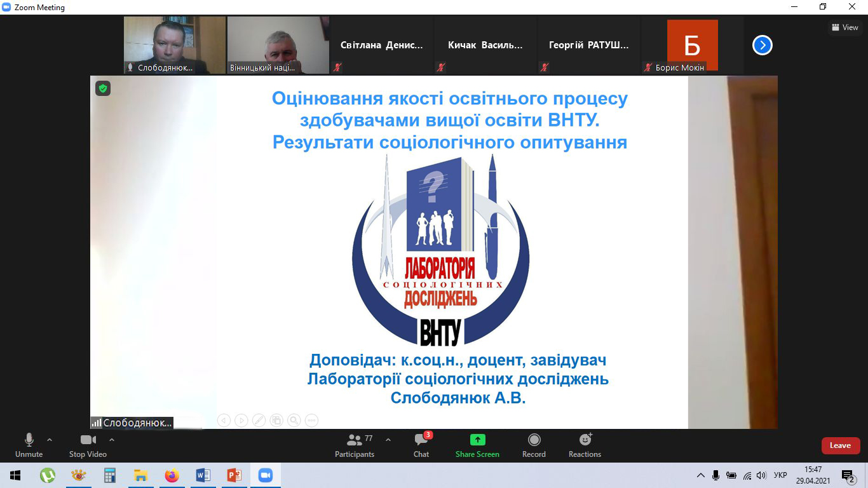Image resolution: width=868 pixels, height=488 pixels.
Task: Leave the meeting
Action: (x=841, y=445)
